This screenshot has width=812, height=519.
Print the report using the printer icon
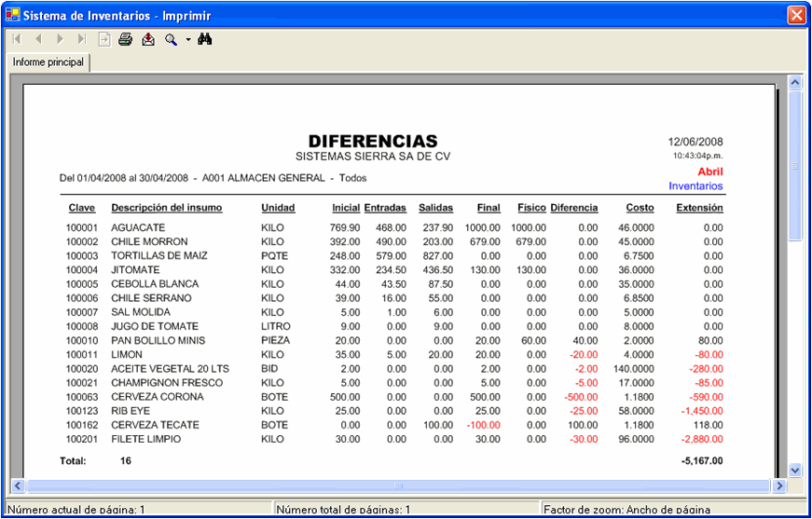[126, 39]
